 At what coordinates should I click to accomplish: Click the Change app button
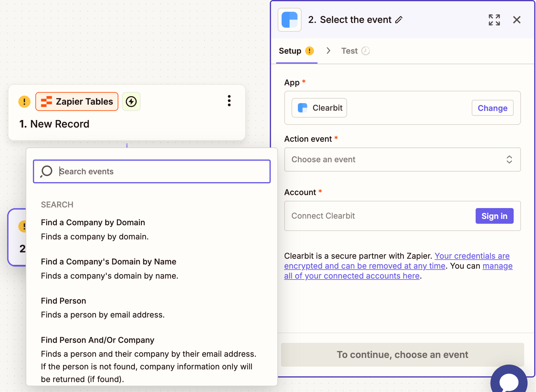tap(493, 108)
